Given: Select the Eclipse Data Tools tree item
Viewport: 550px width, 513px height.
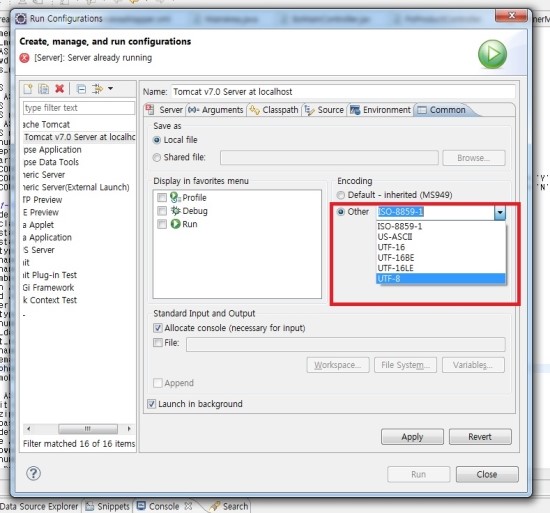Looking at the screenshot, I should [x=51, y=162].
